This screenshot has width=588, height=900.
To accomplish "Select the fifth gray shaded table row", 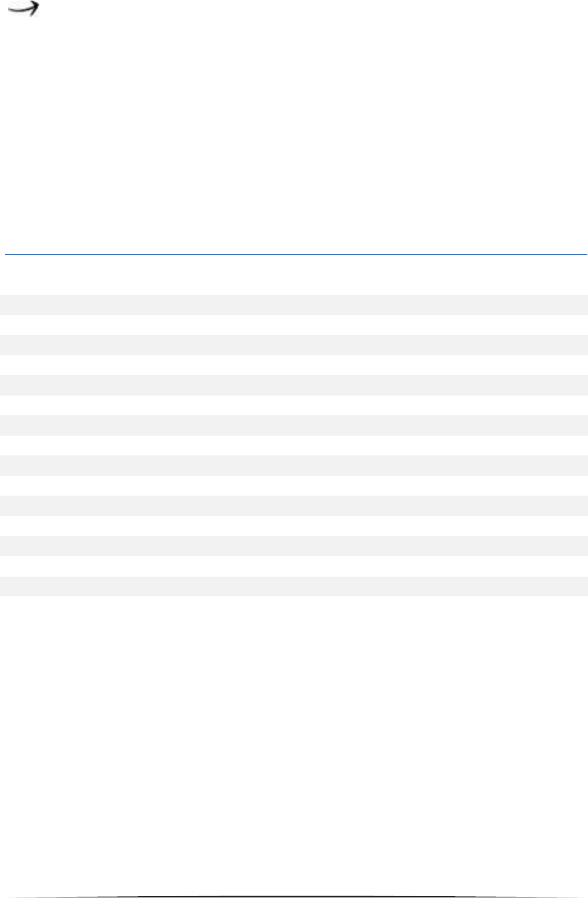I will point(294,466).
